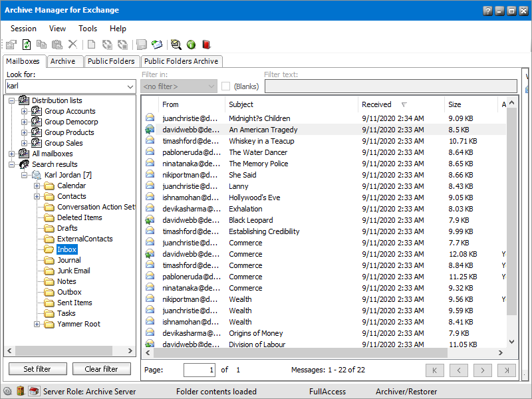This screenshot has height=399, width=532.
Task: Click the green info toolbar icon
Action: click(191, 45)
